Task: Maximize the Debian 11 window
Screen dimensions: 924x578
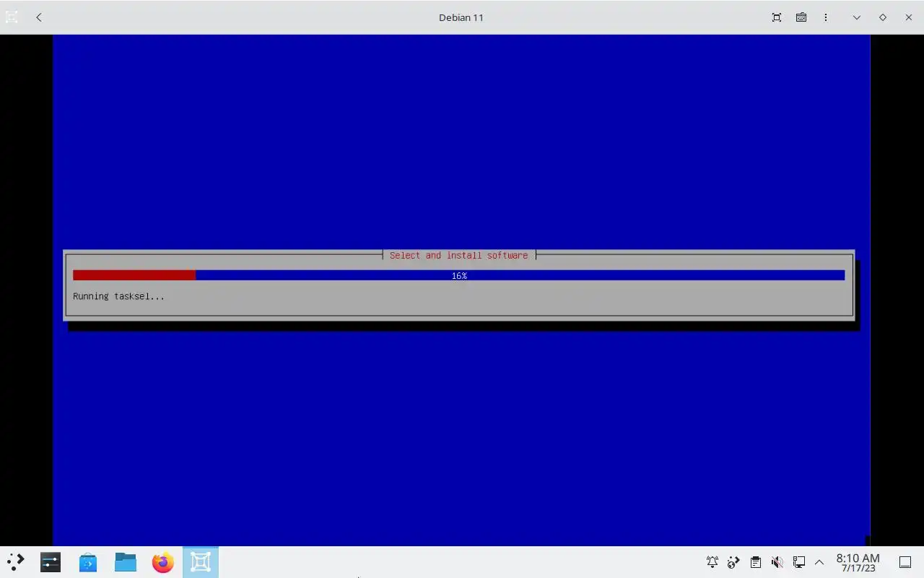Action: click(x=883, y=17)
